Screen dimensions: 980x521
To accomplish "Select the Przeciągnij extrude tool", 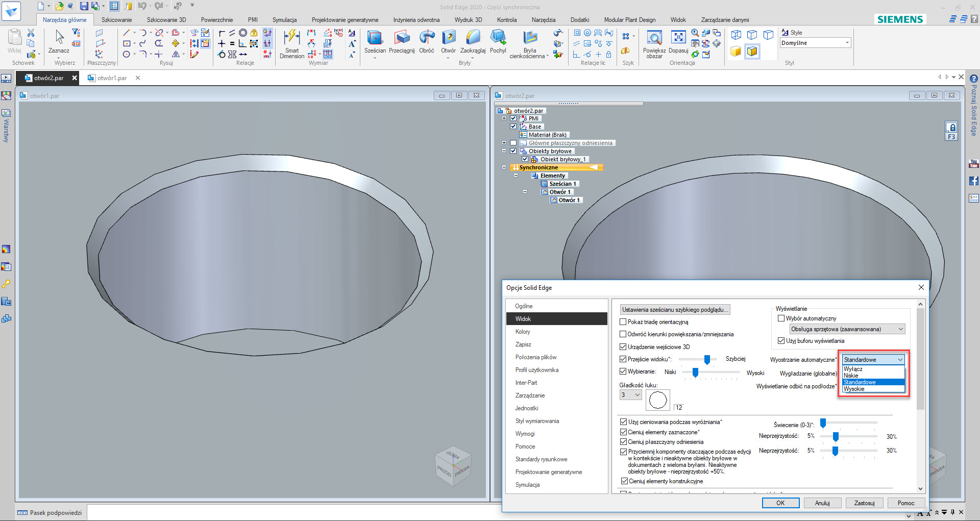I will pyautogui.click(x=402, y=42).
